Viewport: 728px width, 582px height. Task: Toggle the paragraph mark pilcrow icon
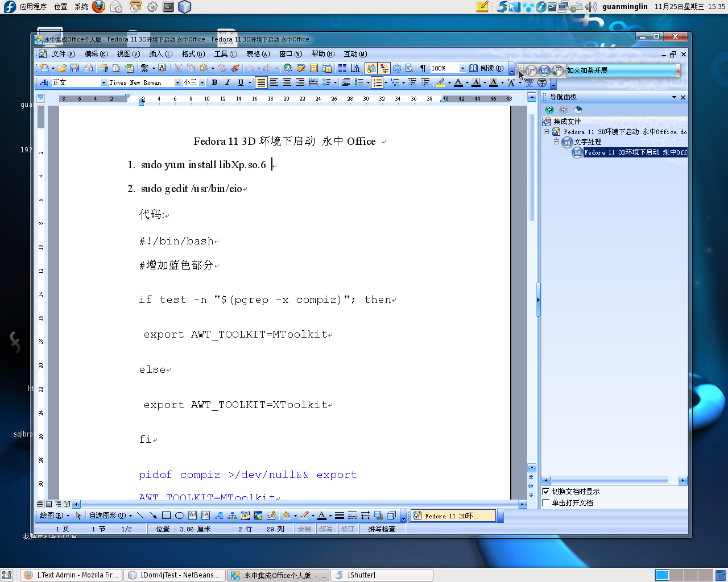[x=423, y=68]
